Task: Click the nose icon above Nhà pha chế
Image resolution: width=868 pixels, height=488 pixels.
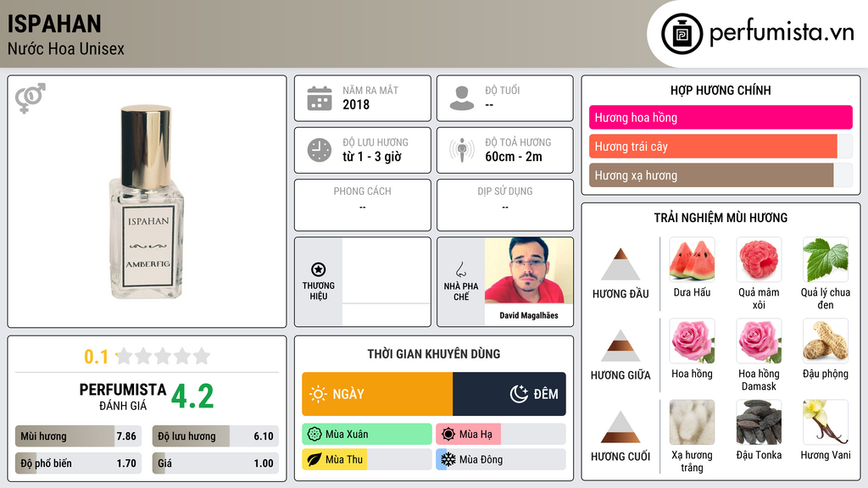Action: 460,269
